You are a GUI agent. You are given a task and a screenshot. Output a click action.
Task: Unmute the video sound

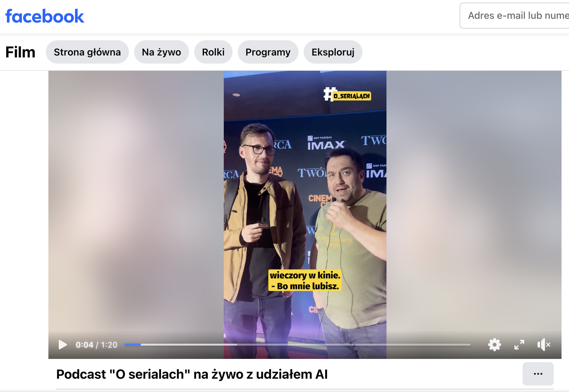pos(544,345)
